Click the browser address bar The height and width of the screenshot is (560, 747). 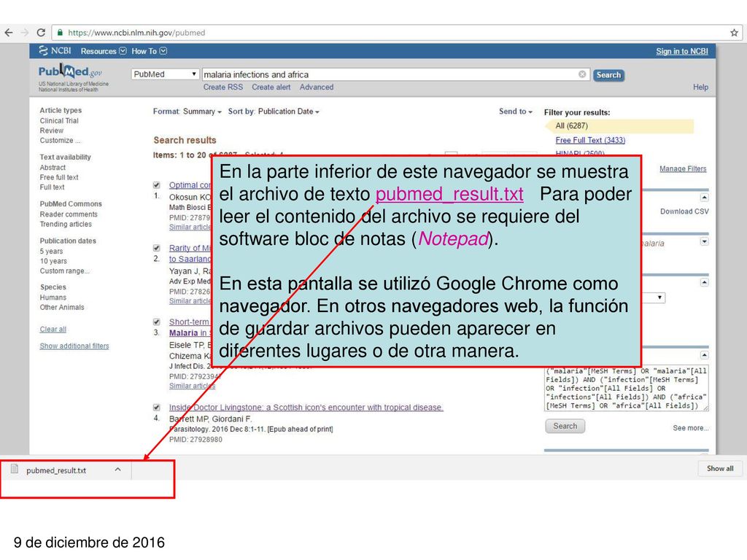pos(395,32)
